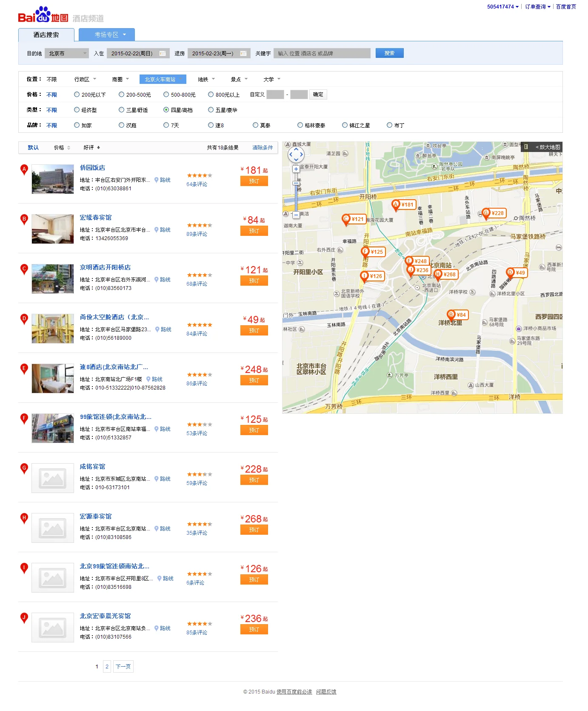
Task: Click list marker G for 成铭宾馆
Action: (24, 469)
